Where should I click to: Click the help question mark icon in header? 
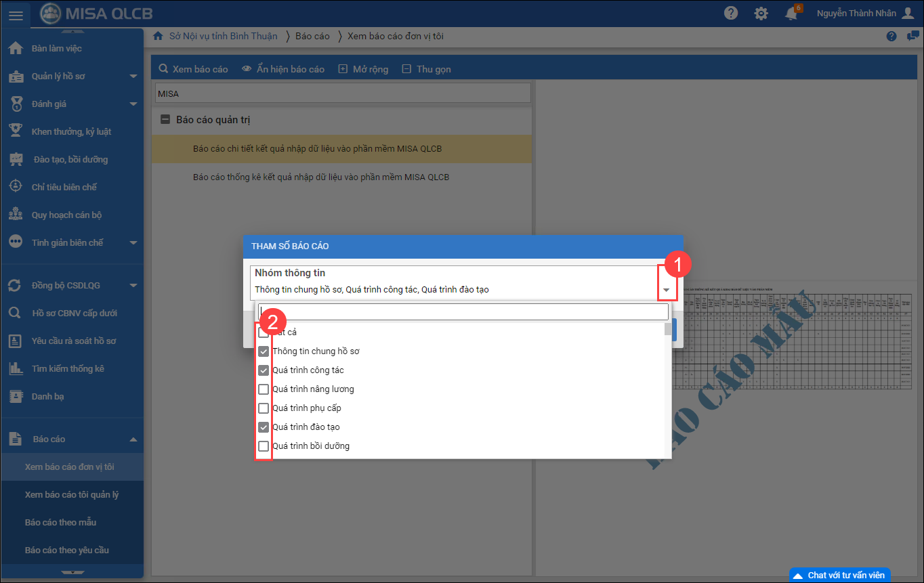[731, 14]
